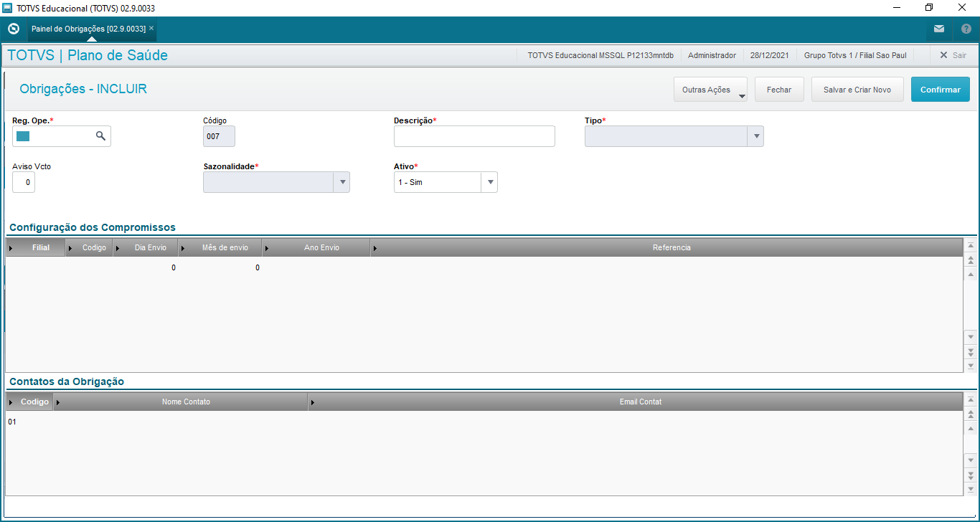The height and width of the screenshot is (522, 980).
Task: Click the TOTVS round logo icon
Action: point(13,29)
